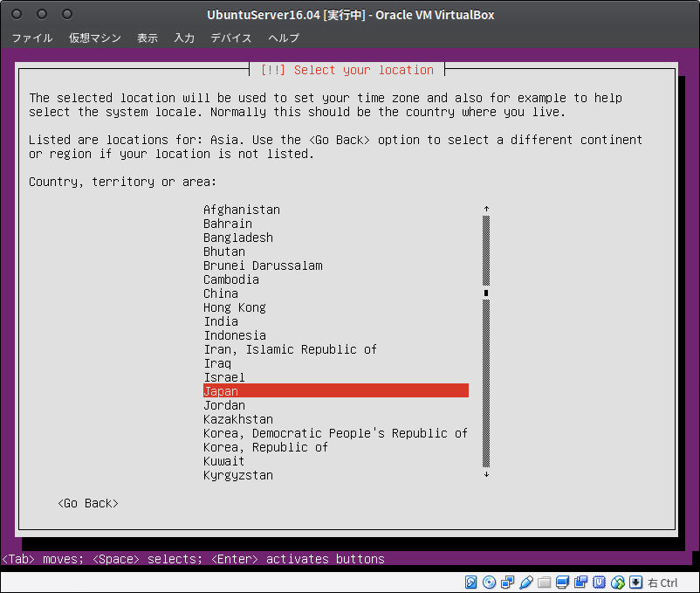This screenshot has width=700, height=593.
Task: Select Indonesia in the country list
Action: pyautogui.click(x=336, y=335)
